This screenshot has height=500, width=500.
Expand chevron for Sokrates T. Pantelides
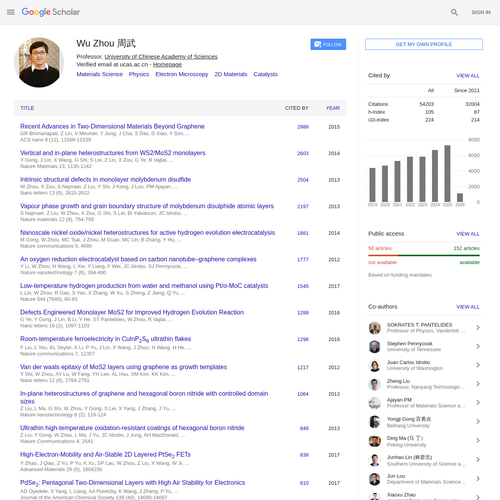point(478,328)
